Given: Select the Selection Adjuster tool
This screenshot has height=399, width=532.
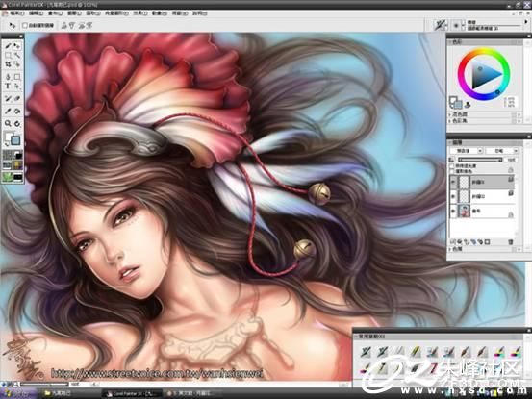Looking at the screenshot, I should tap(17, 64).
